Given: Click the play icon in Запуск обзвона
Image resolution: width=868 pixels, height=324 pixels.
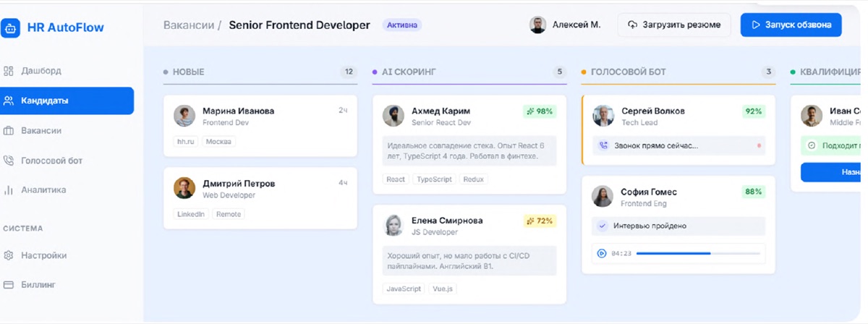Looking at the screenshot, I should tap(755, 25).
